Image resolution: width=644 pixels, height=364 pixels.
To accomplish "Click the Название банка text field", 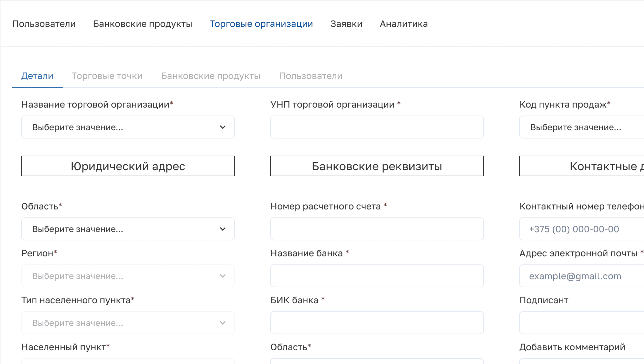I will [x=377, y=276].
